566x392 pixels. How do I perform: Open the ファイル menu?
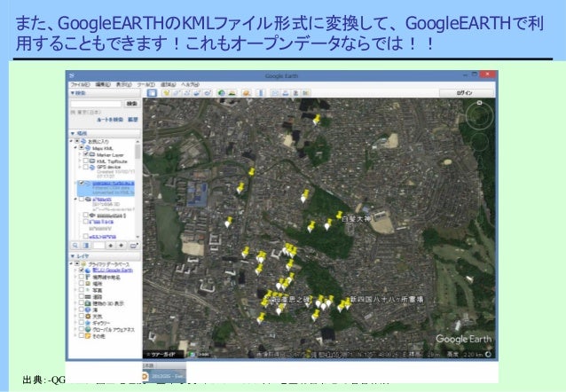pyautogui.click(x=80, y=84)
